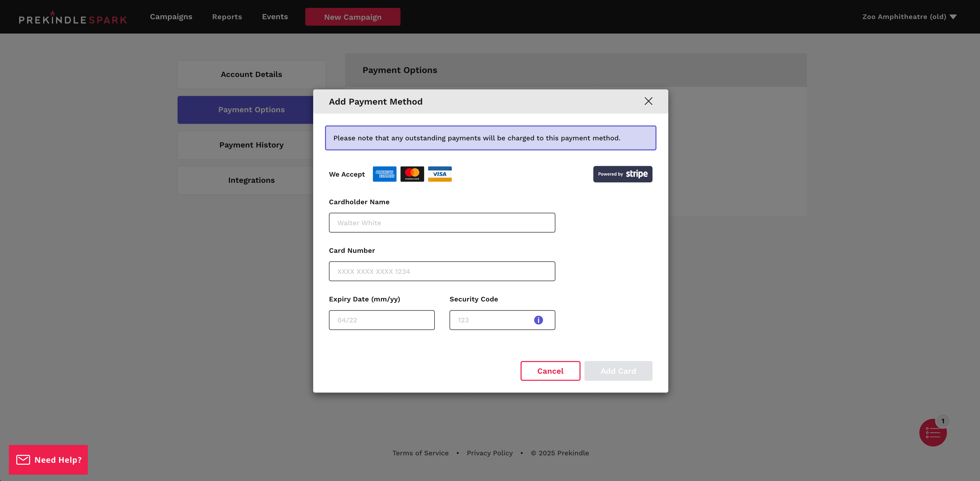
Task: Click the Powered by Stripe badge
Action: pos(622,174)
